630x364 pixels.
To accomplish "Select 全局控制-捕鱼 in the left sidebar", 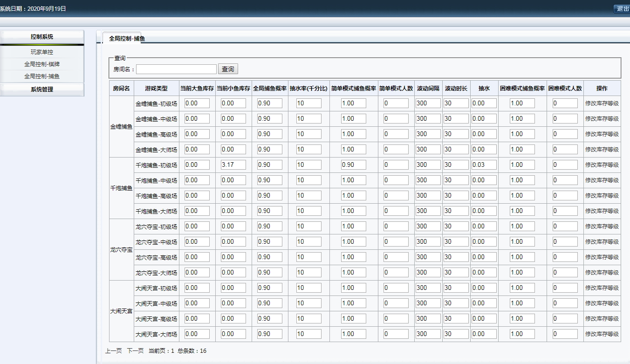I will tap(42, 76).
